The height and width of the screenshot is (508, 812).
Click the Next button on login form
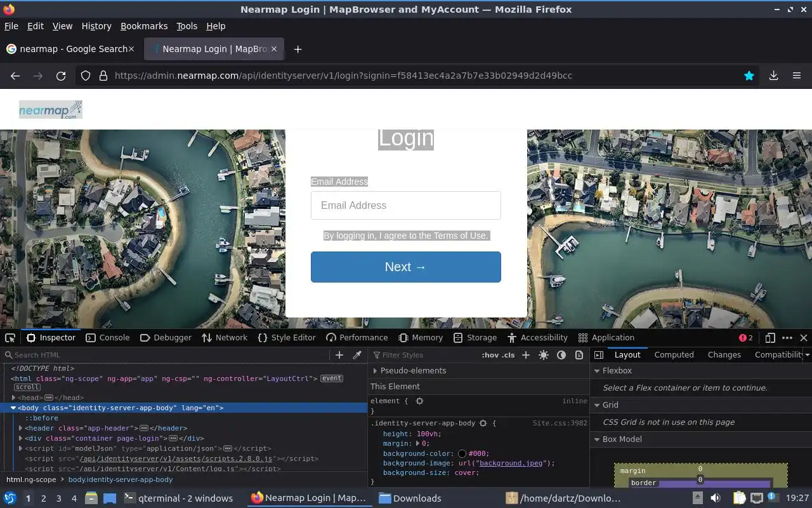406,267
